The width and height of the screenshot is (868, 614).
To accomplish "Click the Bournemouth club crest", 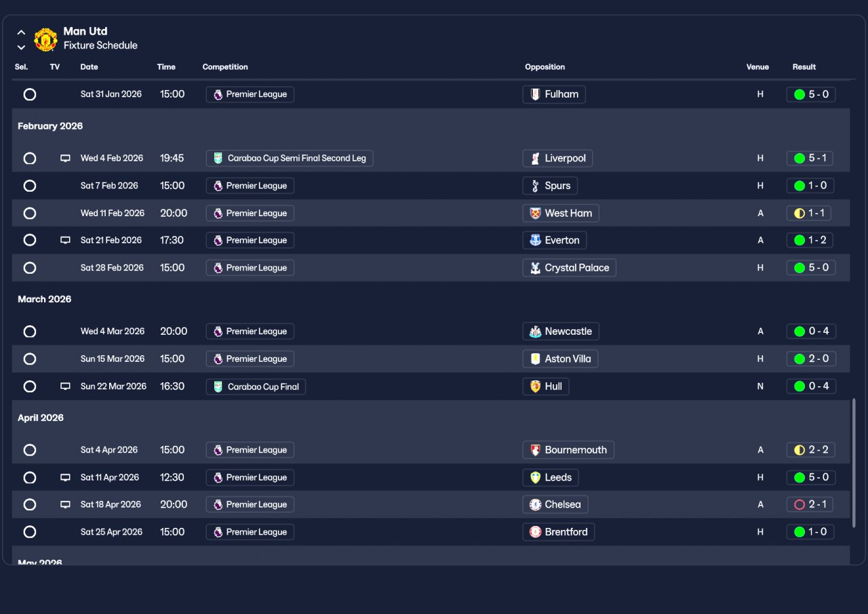I will [535, 450].
